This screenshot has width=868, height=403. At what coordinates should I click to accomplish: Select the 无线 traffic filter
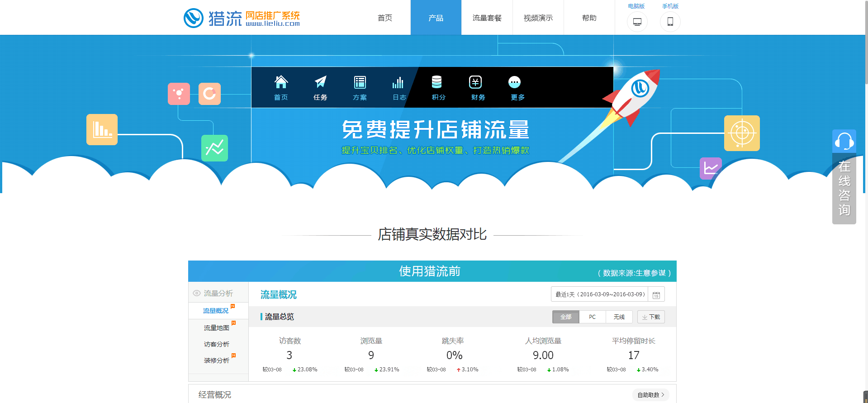point(619,317)
